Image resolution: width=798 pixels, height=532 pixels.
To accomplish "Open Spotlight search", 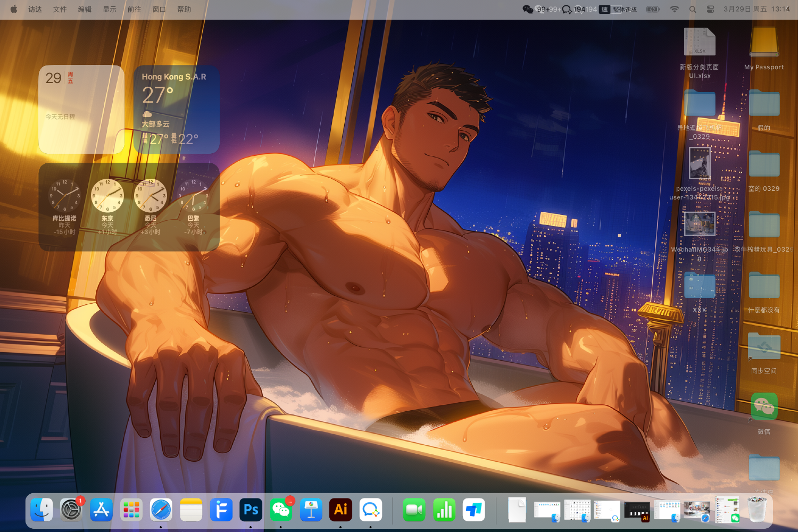I will (x=693, y=9).
